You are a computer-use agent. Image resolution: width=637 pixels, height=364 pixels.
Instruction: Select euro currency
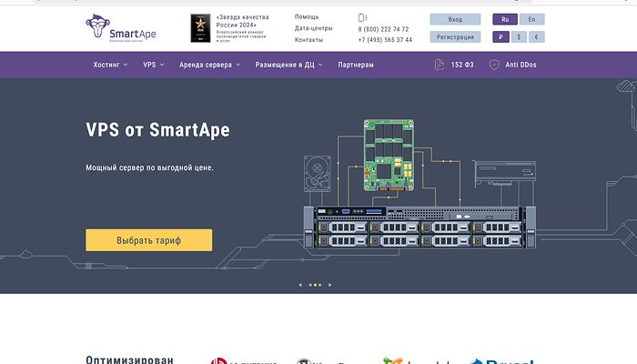click(x=537, y=37)
